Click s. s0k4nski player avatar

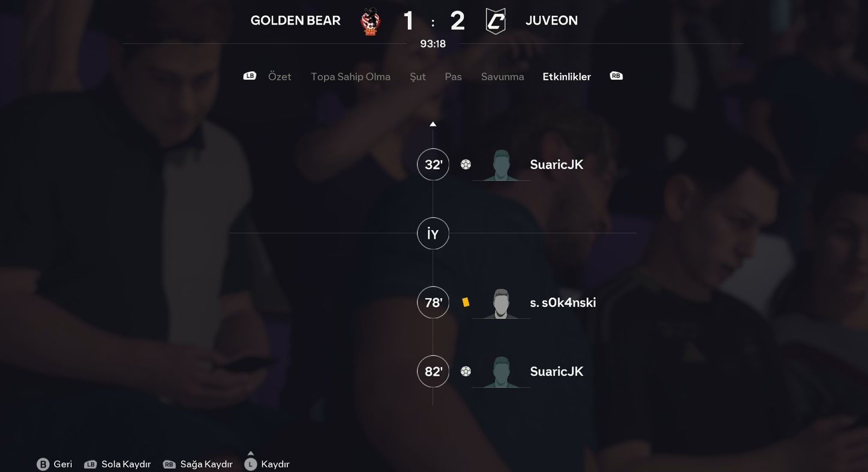(501, 303)
